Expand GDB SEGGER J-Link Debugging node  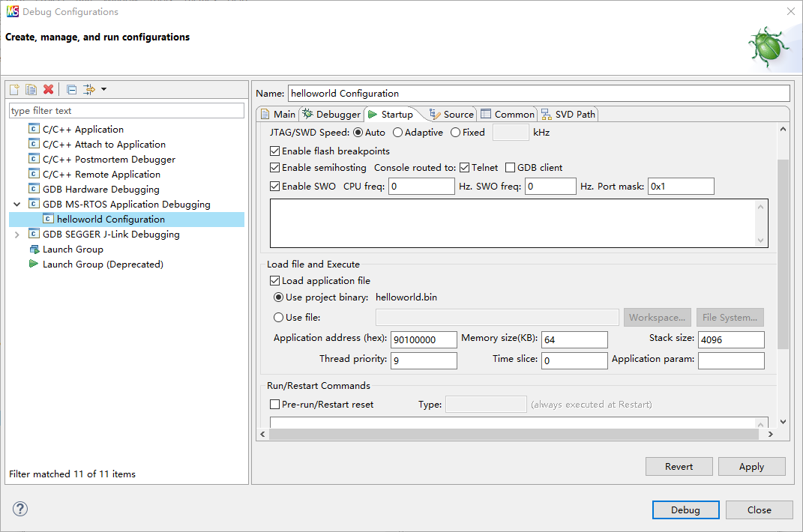17,235
